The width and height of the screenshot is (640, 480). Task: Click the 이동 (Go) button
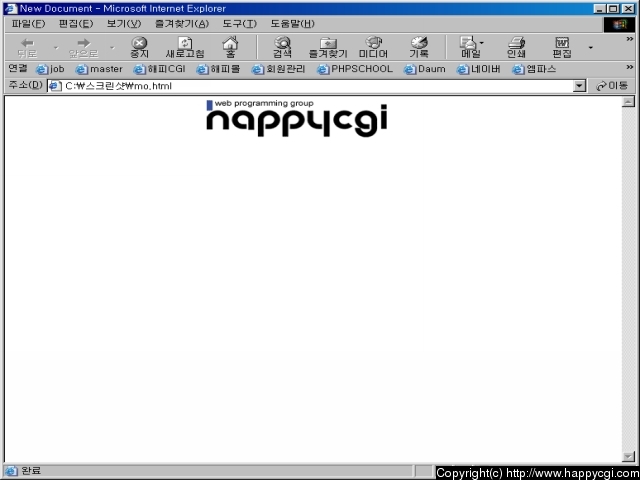click(x=612, y=86)
